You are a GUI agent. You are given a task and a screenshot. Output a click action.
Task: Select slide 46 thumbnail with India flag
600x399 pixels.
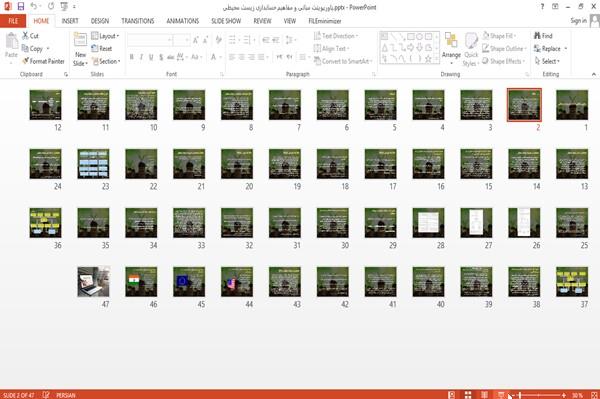tap(141, 282)
